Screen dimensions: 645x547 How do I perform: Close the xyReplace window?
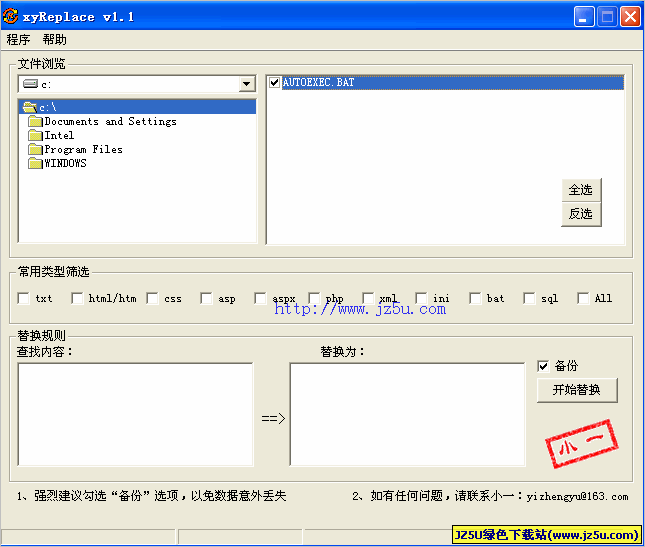[x=630, y=17]
